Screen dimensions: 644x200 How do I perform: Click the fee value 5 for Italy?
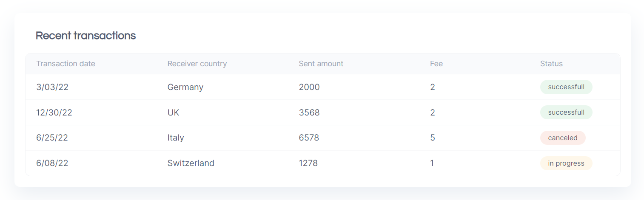[x=433, y=138]
